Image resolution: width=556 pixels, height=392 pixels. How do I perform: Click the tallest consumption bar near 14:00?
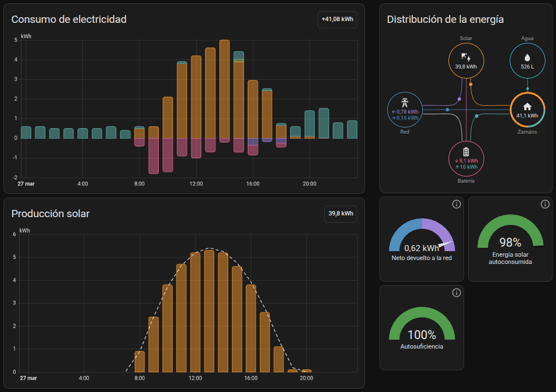[x=225, y=89]
